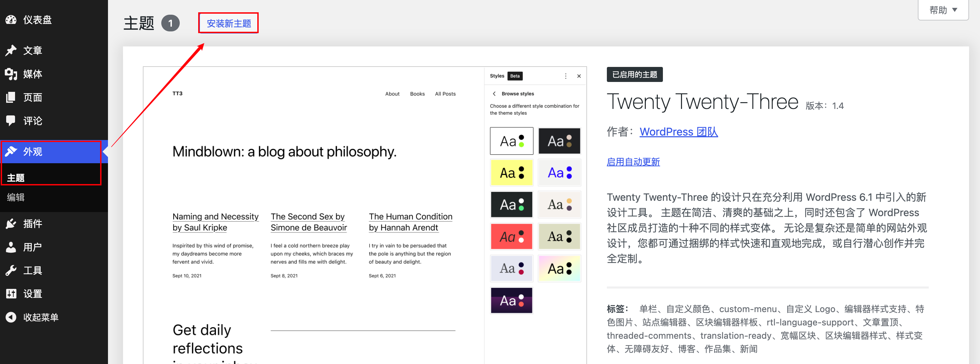The width and height of the screenshot is (980, 364).
Task: Click the plug icon beside 插件
Action: pos(11,224)
